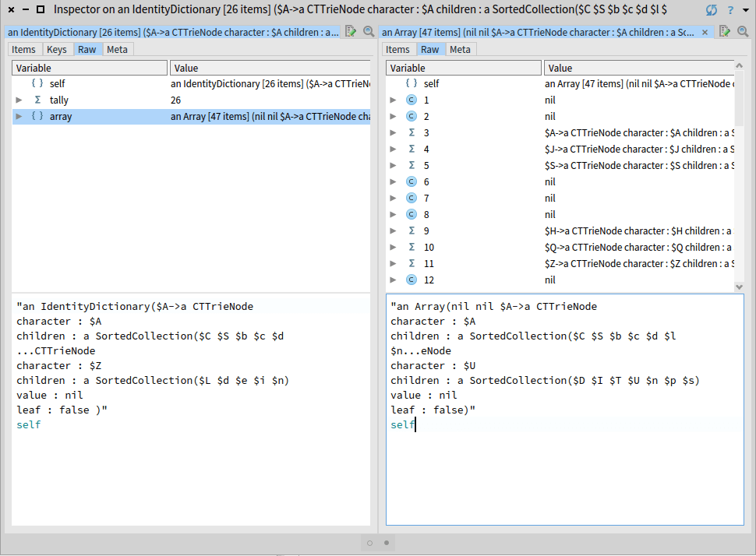Close the Array pane with its x icon
This screenshot has width=756, height=556.
(705, 33)
